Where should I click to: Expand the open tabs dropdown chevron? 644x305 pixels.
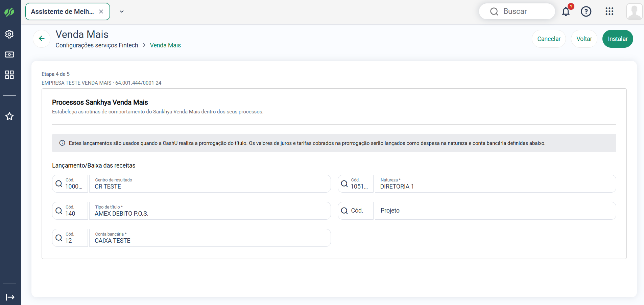(122, 12)
